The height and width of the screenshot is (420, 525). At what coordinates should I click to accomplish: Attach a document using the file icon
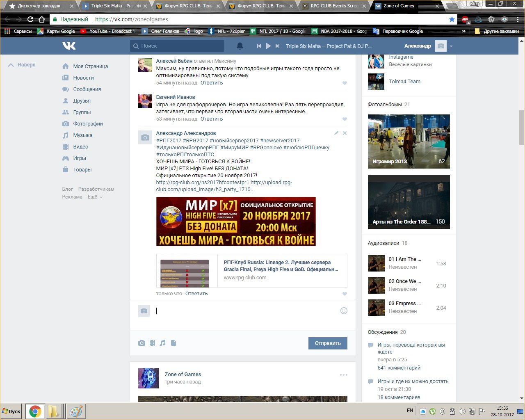173,343
